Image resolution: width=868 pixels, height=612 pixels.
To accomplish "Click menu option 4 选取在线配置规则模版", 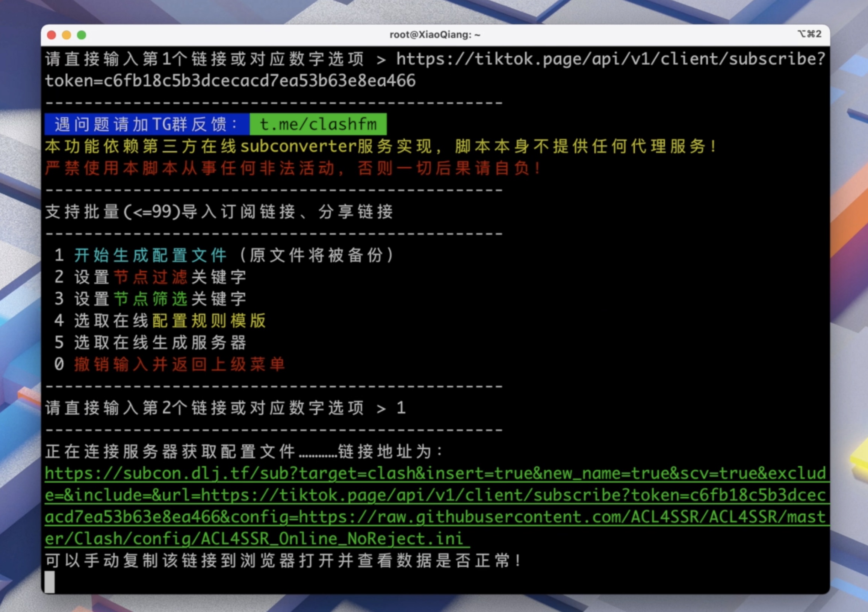I will click(170, 321).
